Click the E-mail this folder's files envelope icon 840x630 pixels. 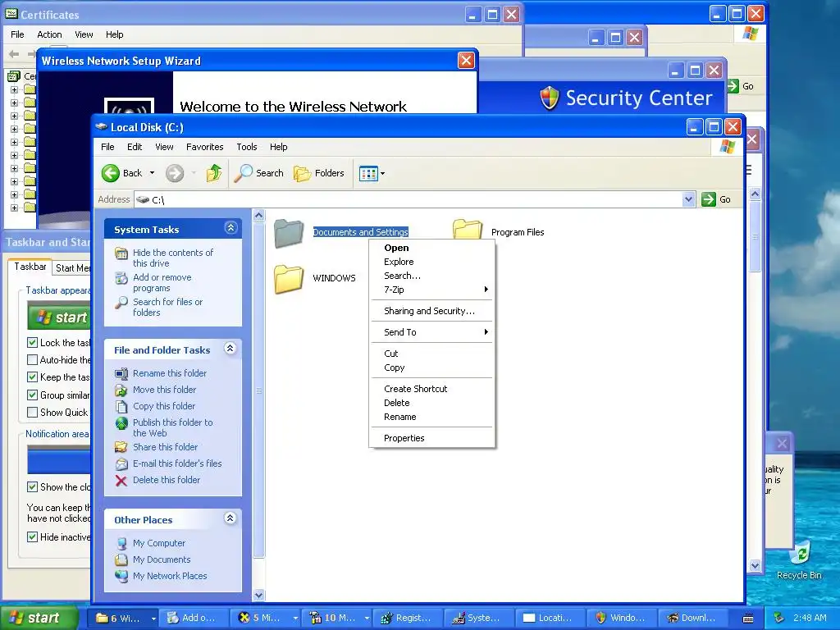pyautogui.click(x=121, y=464)
